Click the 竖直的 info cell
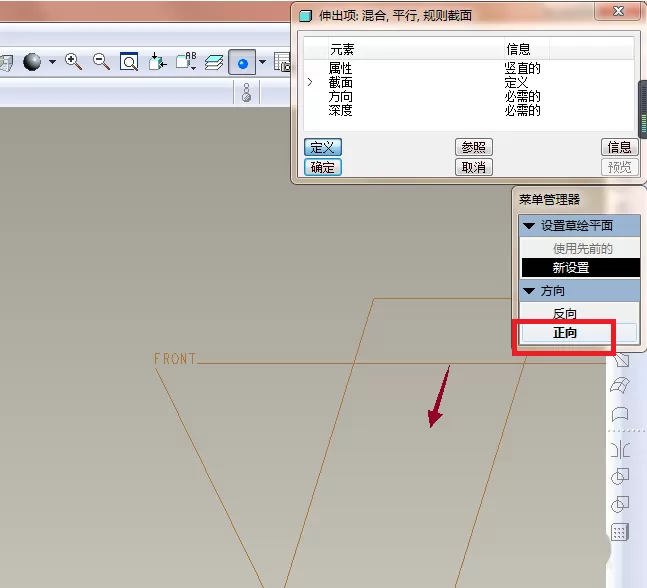Image resolution: width=647 pixels, height=588 pixels. 522,68
